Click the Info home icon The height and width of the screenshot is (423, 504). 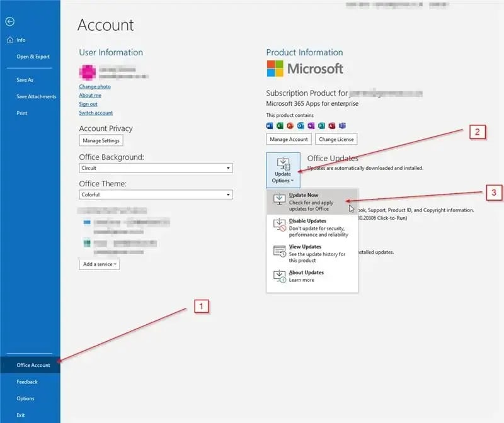pos(10,40)
